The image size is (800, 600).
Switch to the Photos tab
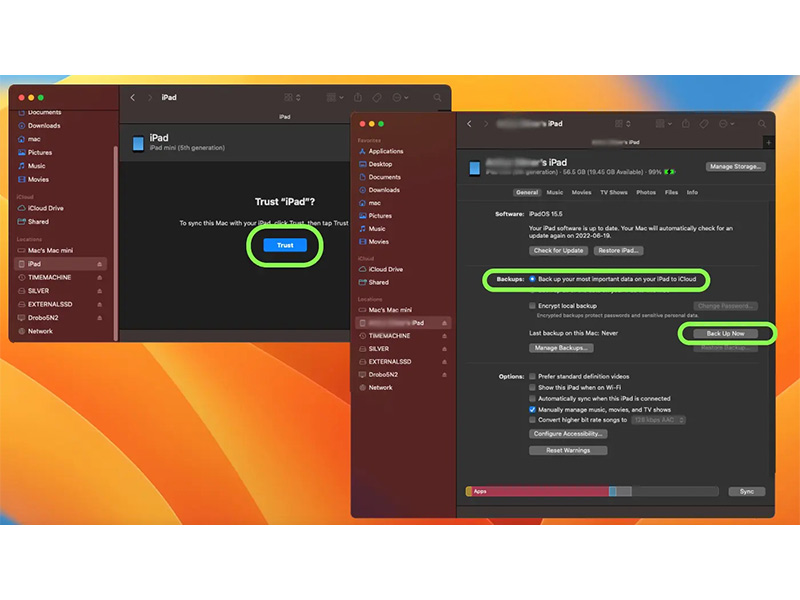click(x=645, y=192)
